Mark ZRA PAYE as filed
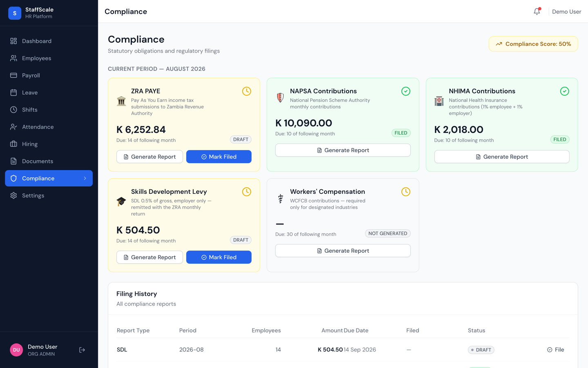Image resolution: width=588 pixels, height=368 pixels. (219, 157)
